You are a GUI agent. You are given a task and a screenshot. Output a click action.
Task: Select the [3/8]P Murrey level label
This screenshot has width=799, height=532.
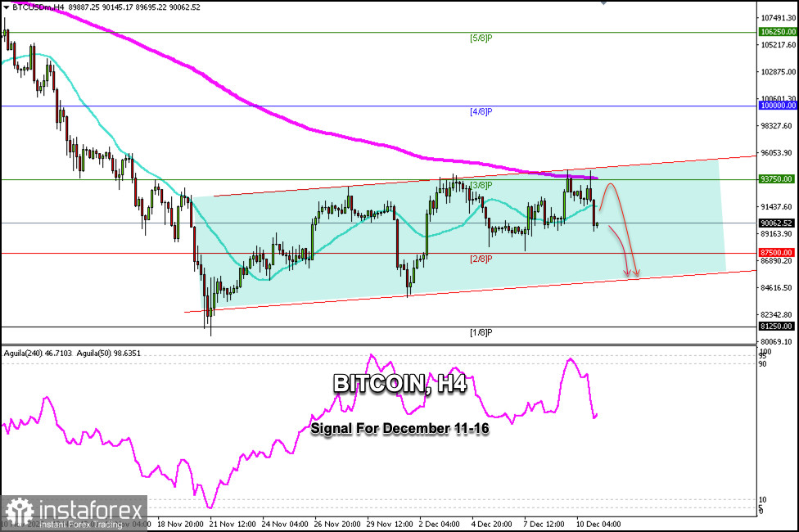coord(481,185)
